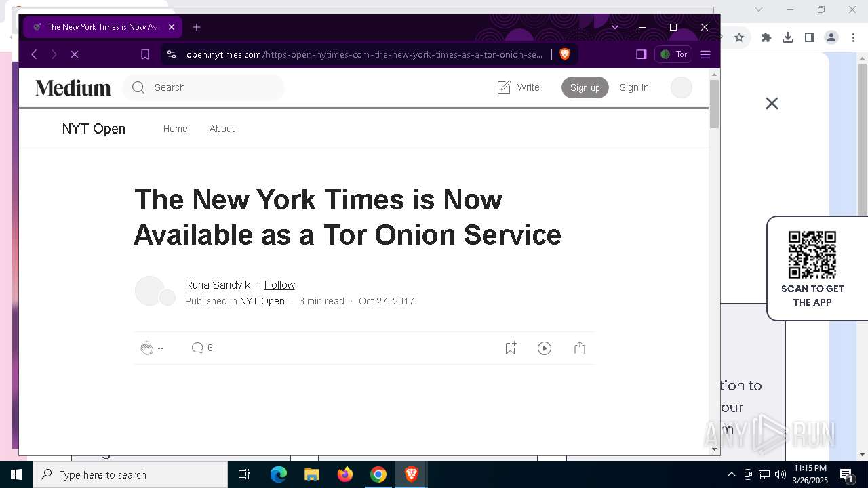Toggle the Brave sidebar panel icon
868x488 pixels.
coord(641,54)
